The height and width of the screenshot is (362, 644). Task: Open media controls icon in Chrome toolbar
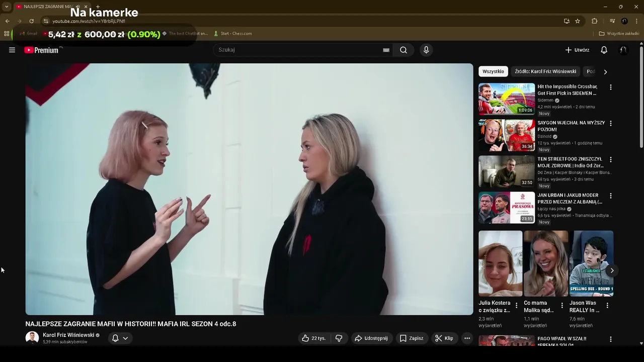tap(612, 21)
